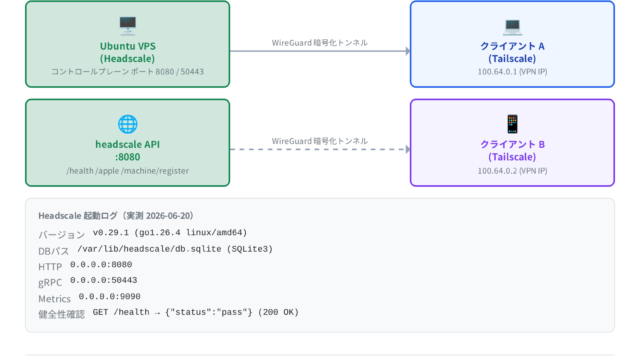Click the smartphone icon above クライアント B
Screen dimensions: 640x360
click(512, 124)
